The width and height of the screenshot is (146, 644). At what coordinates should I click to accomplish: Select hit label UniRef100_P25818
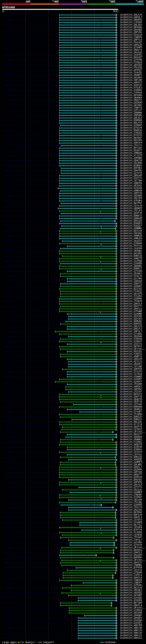[131, 63]
